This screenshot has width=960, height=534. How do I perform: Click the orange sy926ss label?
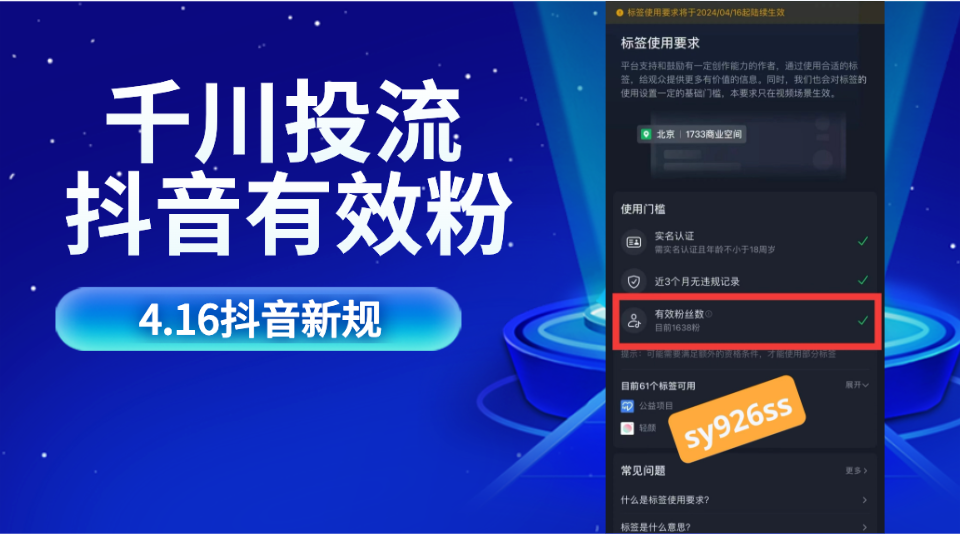point(737,419)
